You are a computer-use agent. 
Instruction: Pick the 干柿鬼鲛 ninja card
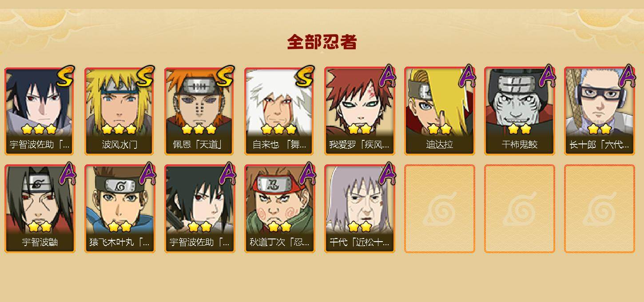coord(520,111)
